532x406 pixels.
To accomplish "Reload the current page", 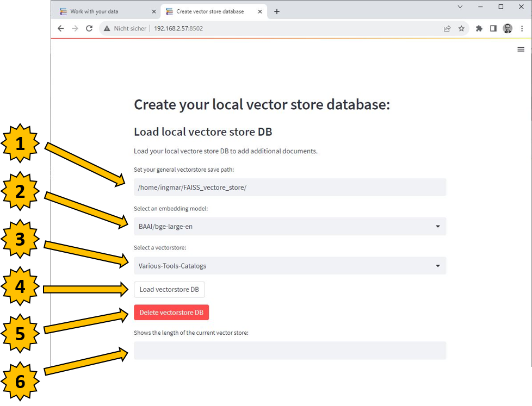I will click(x=89, y=28).
